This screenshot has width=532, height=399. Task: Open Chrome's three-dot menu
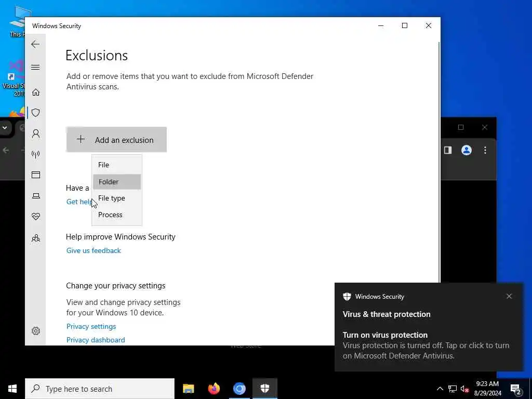485,150
